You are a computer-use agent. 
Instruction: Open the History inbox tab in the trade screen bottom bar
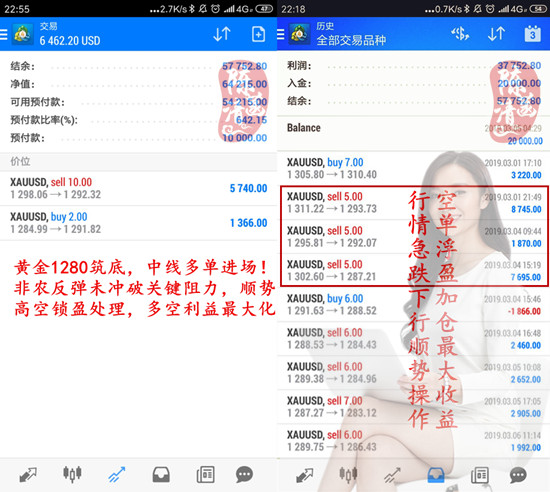tap(161, 475)
